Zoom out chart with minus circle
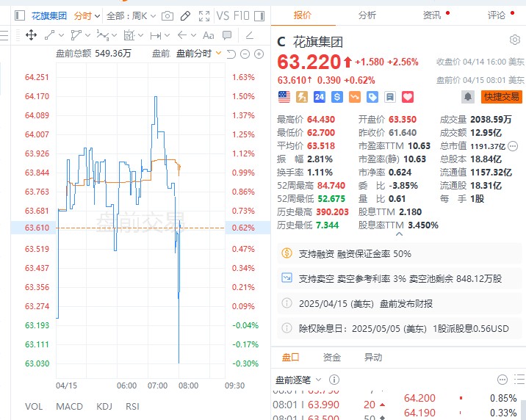526x420 pixels. (x=245, y=54)
